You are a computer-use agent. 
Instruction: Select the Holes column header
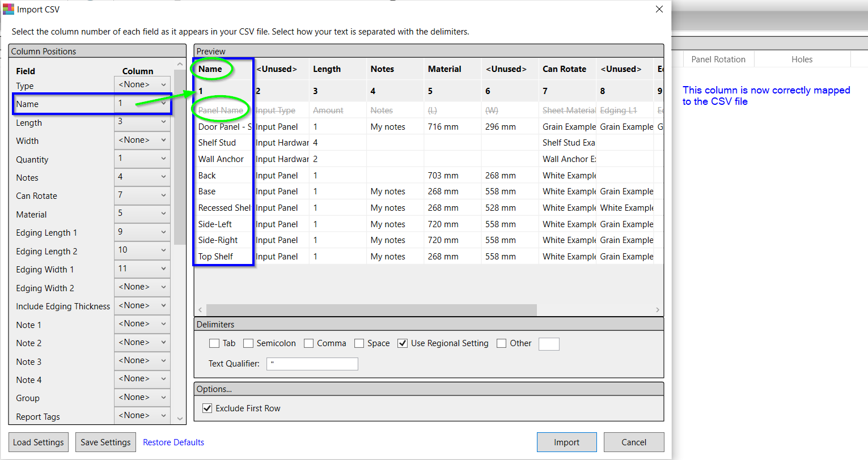click(802, 59)
